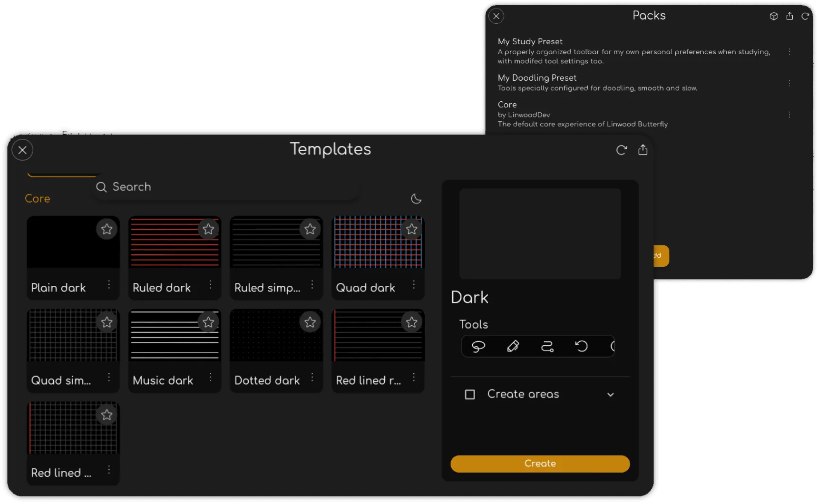Click the cube icon in Packs header

[x=774, y=16]
